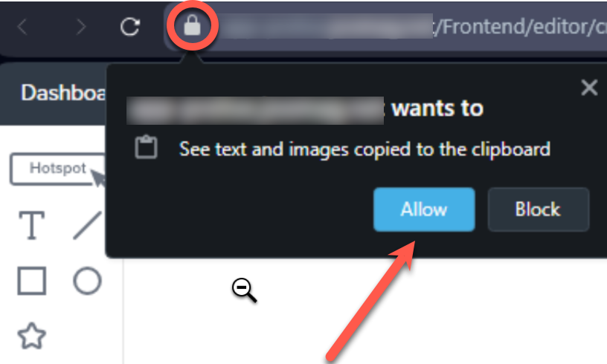The image size is (607, 364).
Task: Click the clipboard permission description text
Action: click(x=364, y=149)
